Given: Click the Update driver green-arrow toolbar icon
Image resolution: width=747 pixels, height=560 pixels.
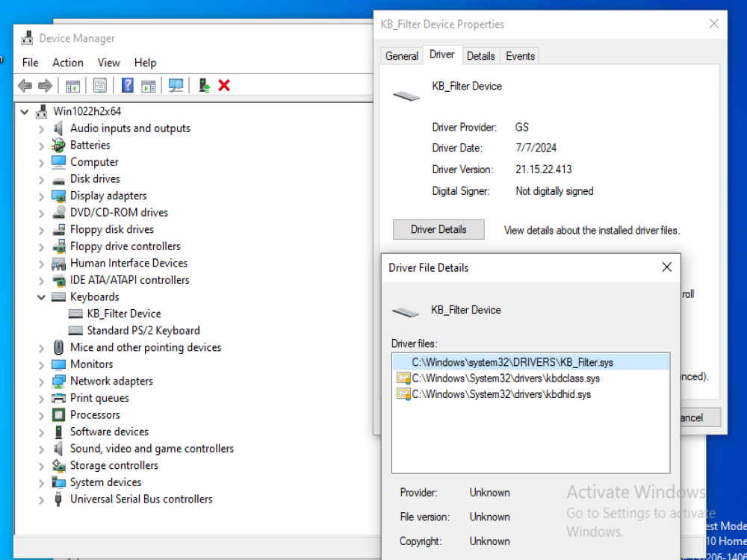Looking at the screenshot, I should point(205,86).
